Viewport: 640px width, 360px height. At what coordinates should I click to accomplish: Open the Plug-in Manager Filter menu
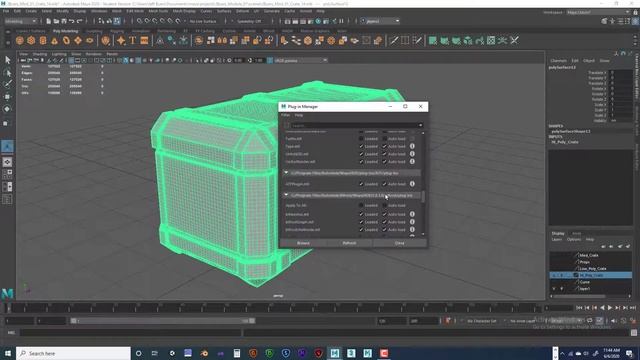point(285,116)
